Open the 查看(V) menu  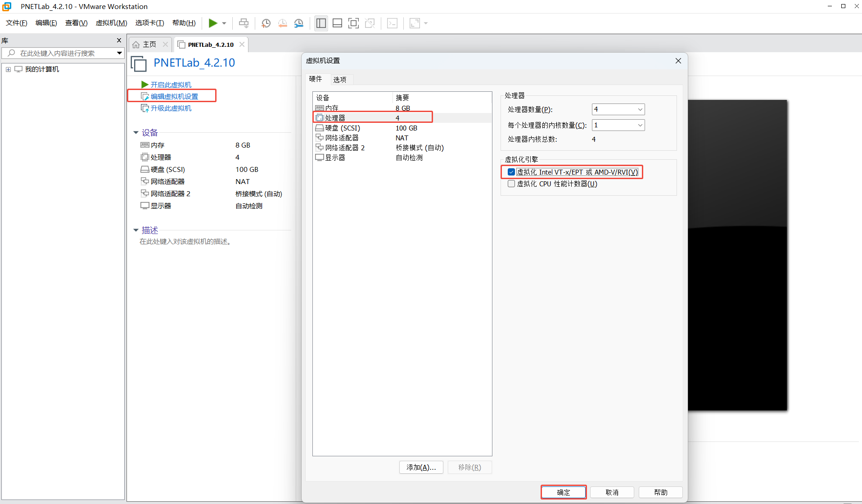[77, 23]
